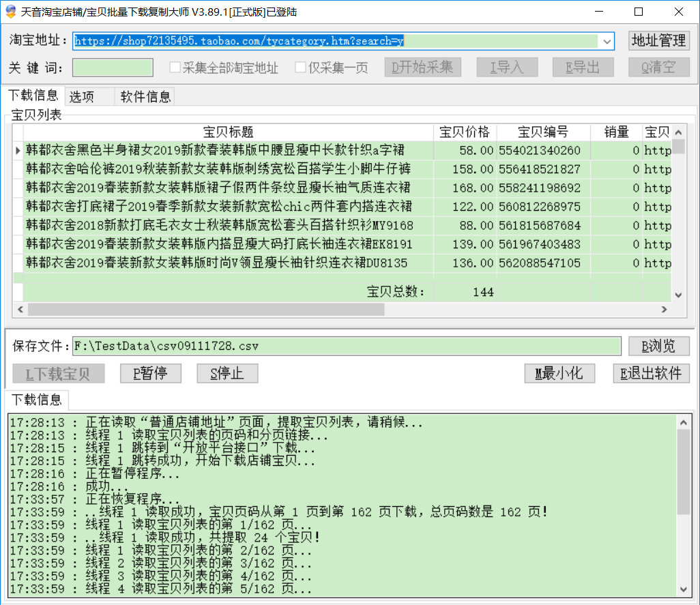Click the download log scroll-down arrow
Viewport: 700px width, 605px height.
tap(684, 589)
